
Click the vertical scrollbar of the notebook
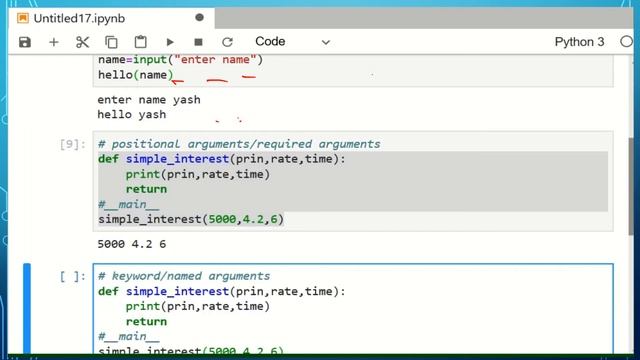point(631,186)
